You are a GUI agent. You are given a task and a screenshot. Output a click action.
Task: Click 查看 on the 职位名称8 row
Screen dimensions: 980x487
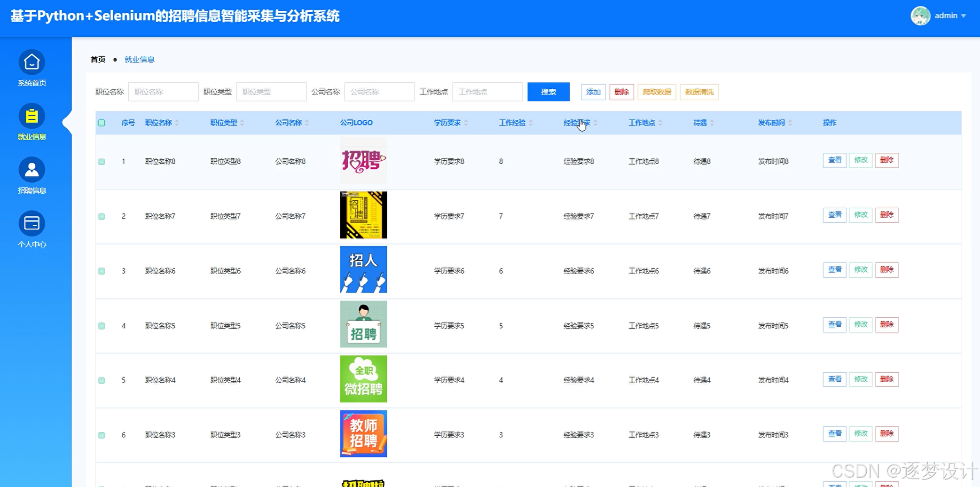click(x=834, y=160)
